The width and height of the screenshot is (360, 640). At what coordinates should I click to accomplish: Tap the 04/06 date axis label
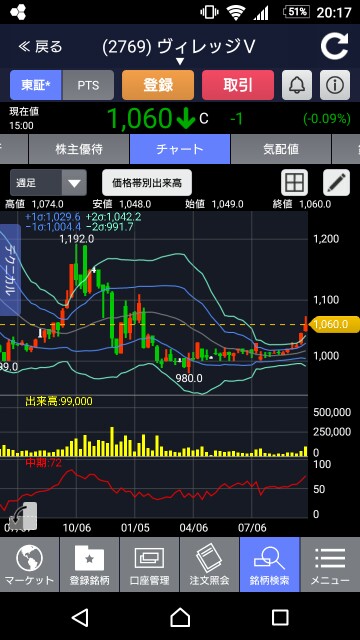(x=193, y=527)
